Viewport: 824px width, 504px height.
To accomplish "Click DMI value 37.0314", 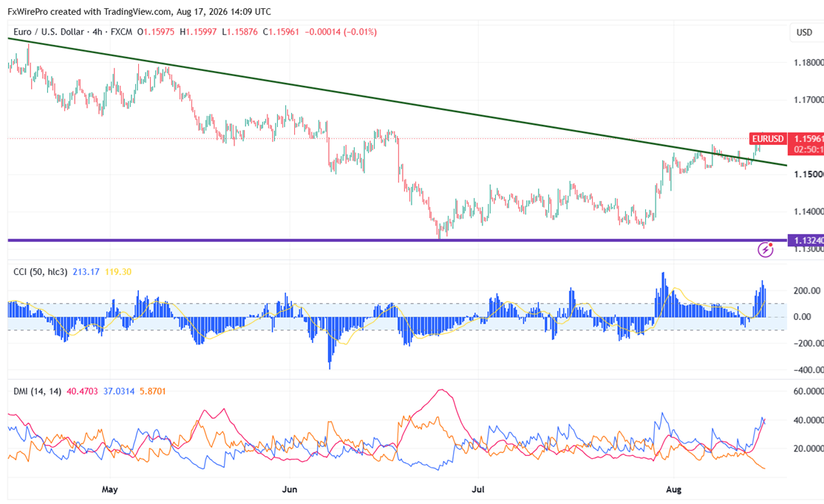I will click(119, 392).
